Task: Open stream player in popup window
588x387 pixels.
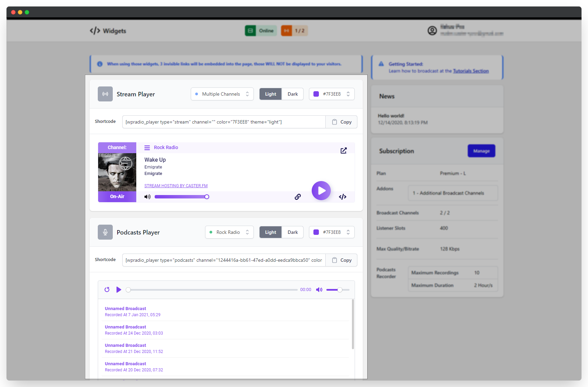Action: click(x=344, y=150)
